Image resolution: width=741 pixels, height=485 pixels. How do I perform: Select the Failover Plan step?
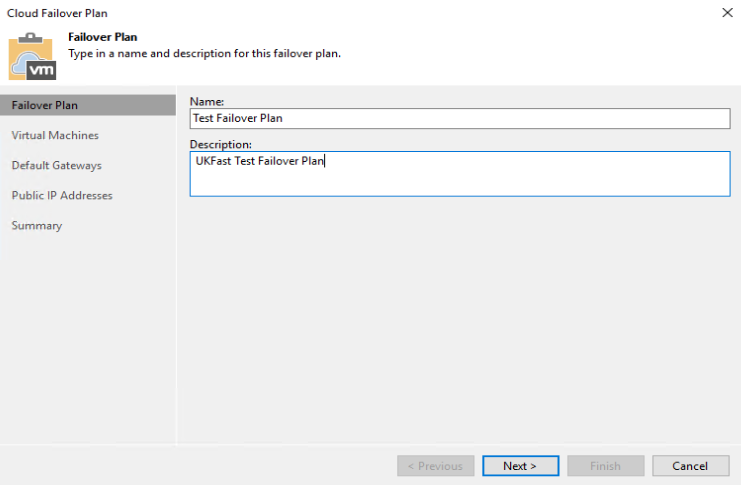click(x=88, y=105)
